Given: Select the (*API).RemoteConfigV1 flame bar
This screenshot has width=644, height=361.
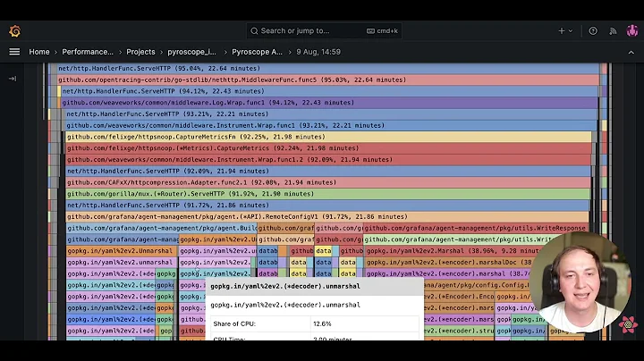Looking at the screenshot, I should 327,216.
